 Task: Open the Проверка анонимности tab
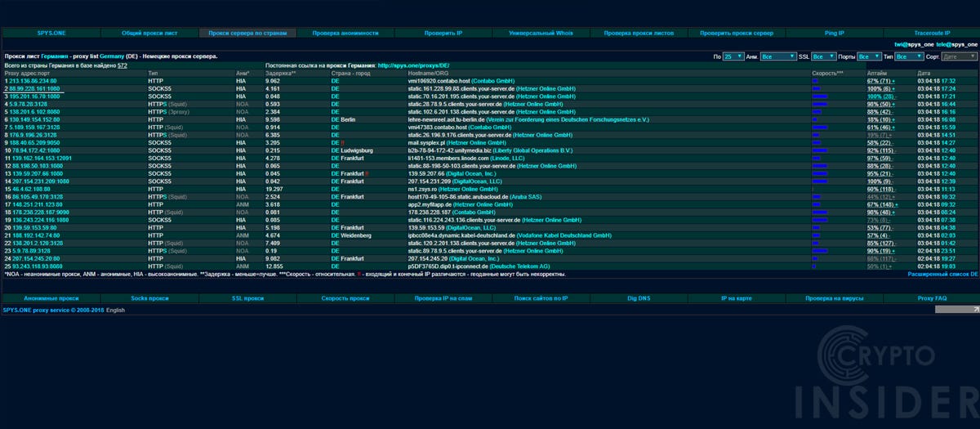click(x=345, y=33)
